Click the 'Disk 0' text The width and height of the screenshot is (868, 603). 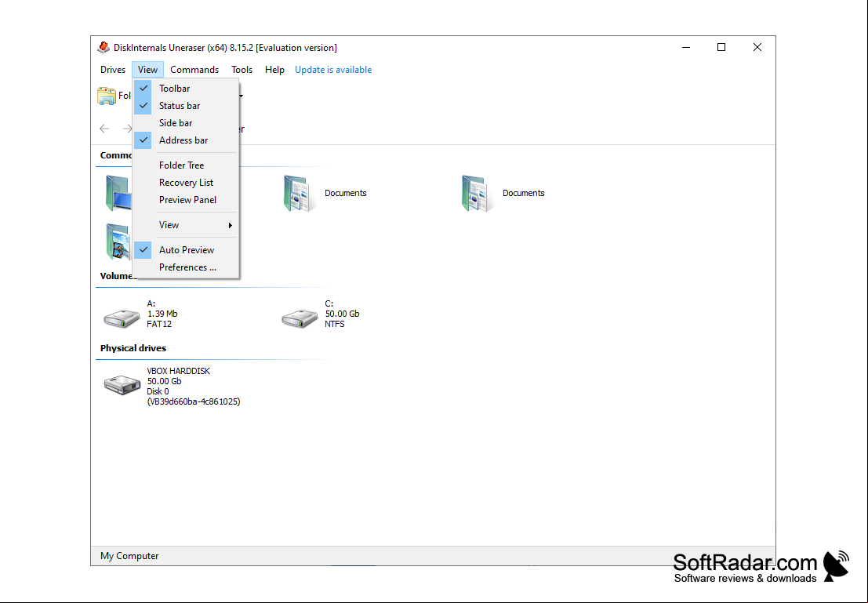pyautogui.click(x=158, y=391)
